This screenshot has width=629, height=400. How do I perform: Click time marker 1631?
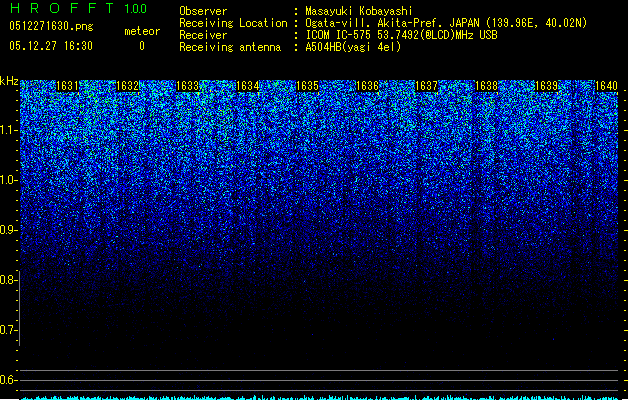pyautogui.click(x=67, y=86)
